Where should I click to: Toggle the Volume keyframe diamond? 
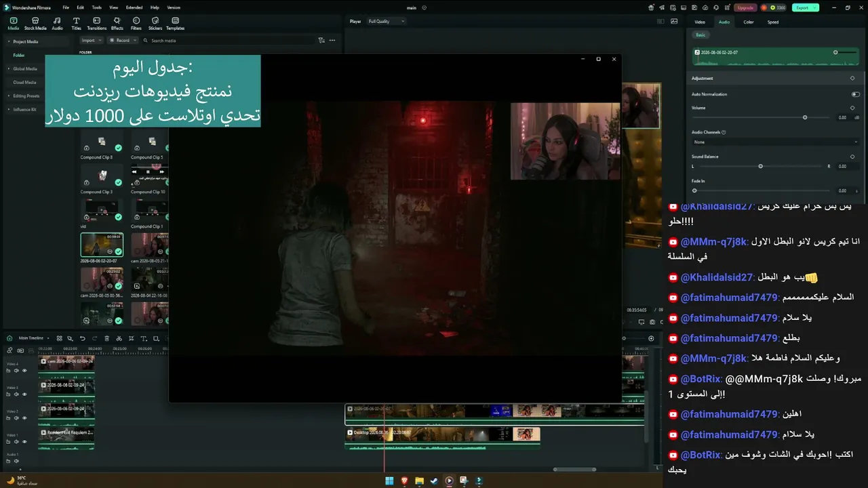852,108
